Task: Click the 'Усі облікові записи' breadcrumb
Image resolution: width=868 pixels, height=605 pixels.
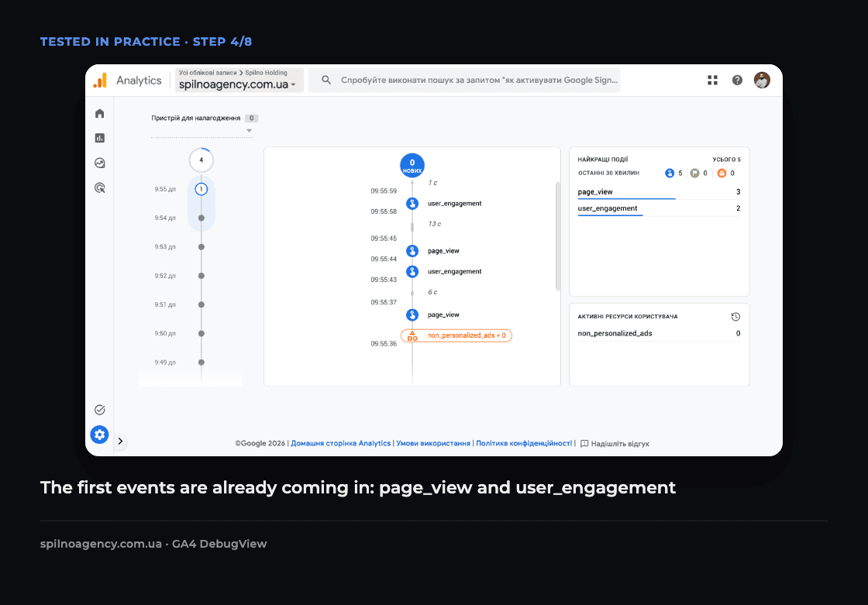Action: tap(208, 73)
